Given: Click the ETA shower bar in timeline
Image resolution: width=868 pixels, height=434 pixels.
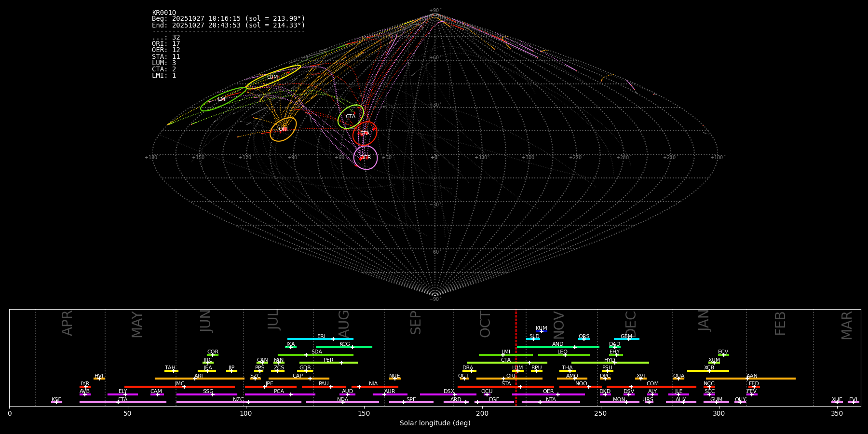Looking at the screenshot, I should click(x=123, y=402).
